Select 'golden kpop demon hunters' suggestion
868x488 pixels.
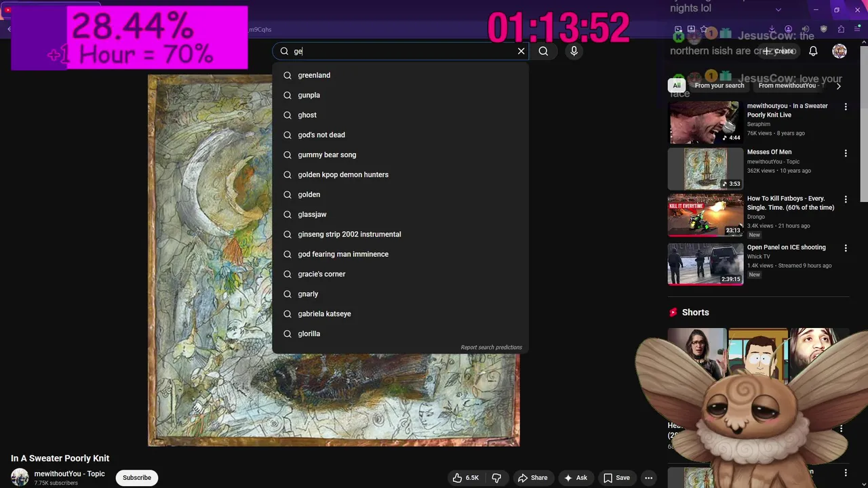pos(400,175)
